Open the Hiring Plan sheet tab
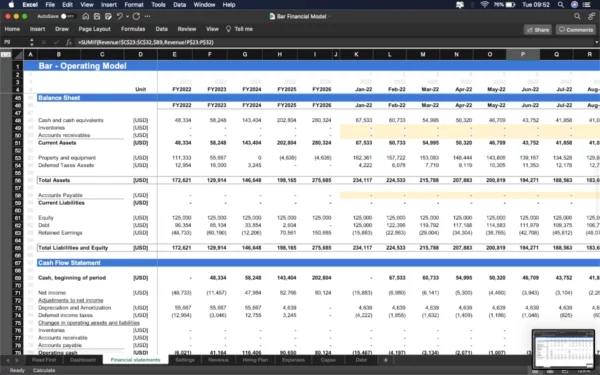The image size is (600, 375). (255, 360)
